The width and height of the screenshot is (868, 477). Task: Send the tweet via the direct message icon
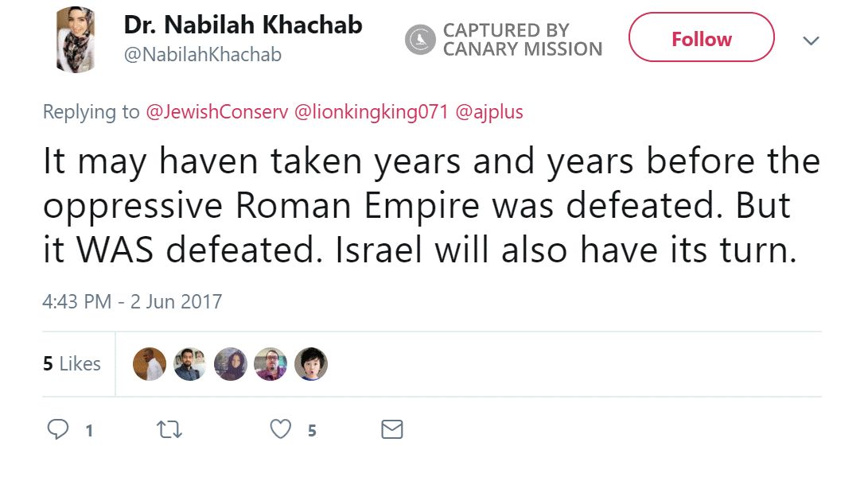[x=391, y=429]
